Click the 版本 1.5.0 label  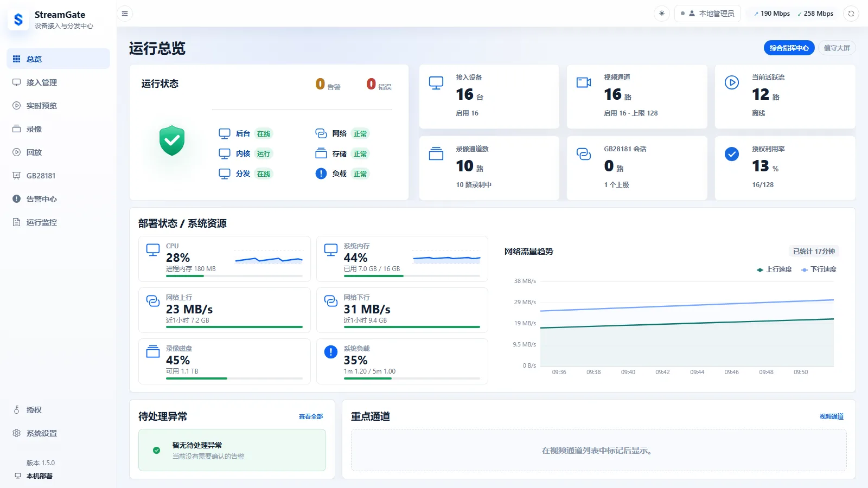[x=41, y=463]
